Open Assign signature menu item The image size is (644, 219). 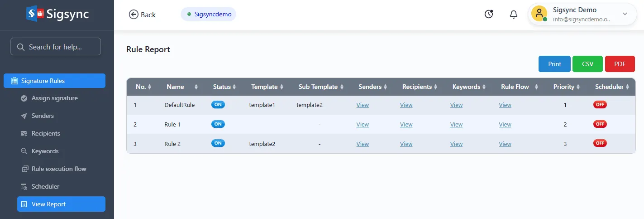(x=54, y=98)
